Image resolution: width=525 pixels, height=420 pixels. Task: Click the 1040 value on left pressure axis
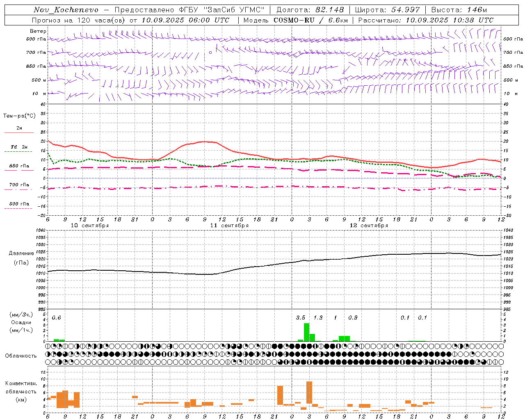pyautogui.click(x=40, y=231)
